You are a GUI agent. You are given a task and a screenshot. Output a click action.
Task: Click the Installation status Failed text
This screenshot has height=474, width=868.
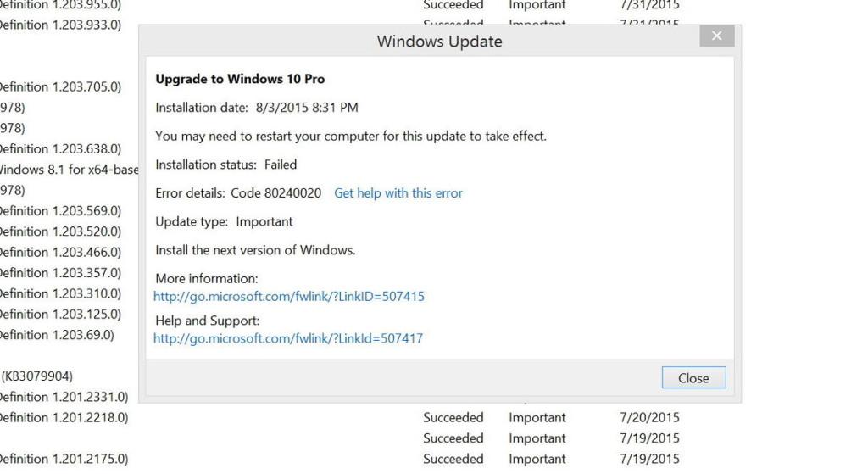click(280, 165)
